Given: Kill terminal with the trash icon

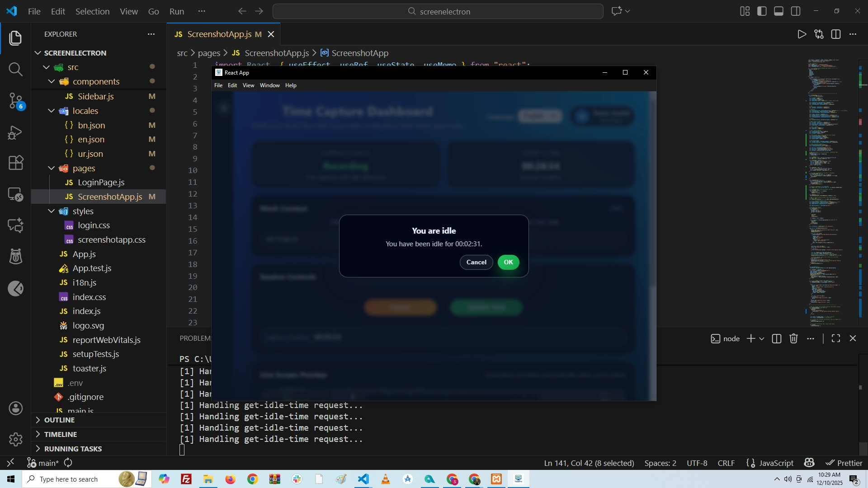Looking at the screenshot, I should tap(793, 338).
